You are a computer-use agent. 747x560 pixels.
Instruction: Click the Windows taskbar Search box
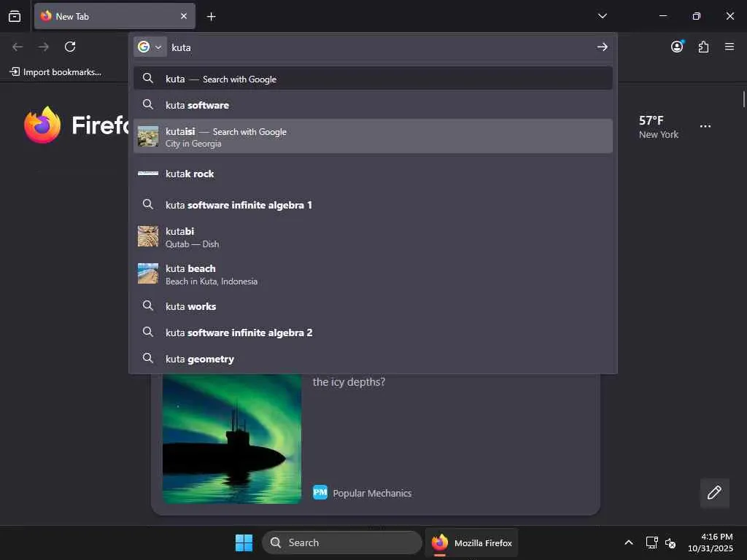[x=342, y=542]
